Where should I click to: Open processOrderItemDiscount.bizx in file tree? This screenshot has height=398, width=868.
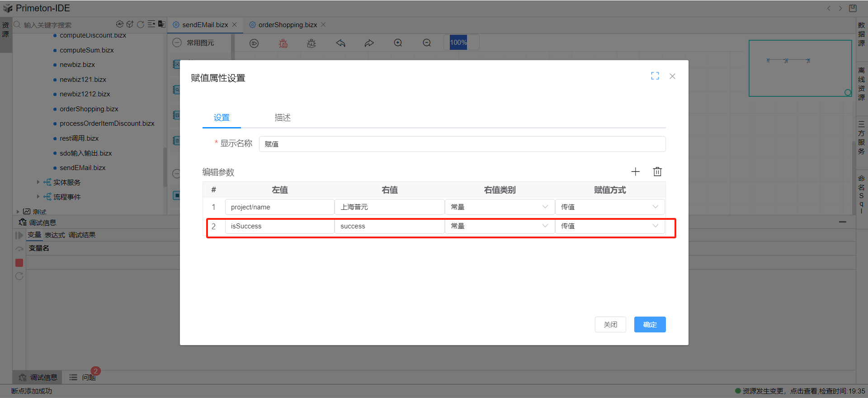click(107, 123)
